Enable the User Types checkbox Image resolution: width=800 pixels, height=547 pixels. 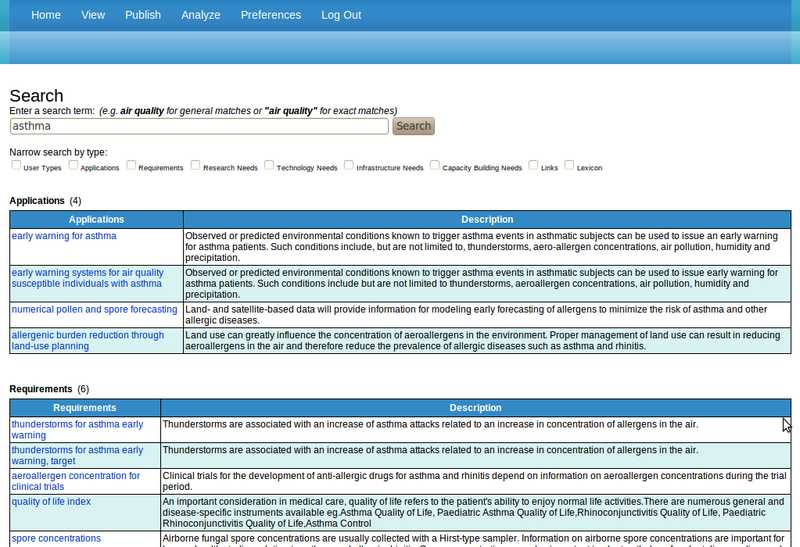tap(16, 165)
